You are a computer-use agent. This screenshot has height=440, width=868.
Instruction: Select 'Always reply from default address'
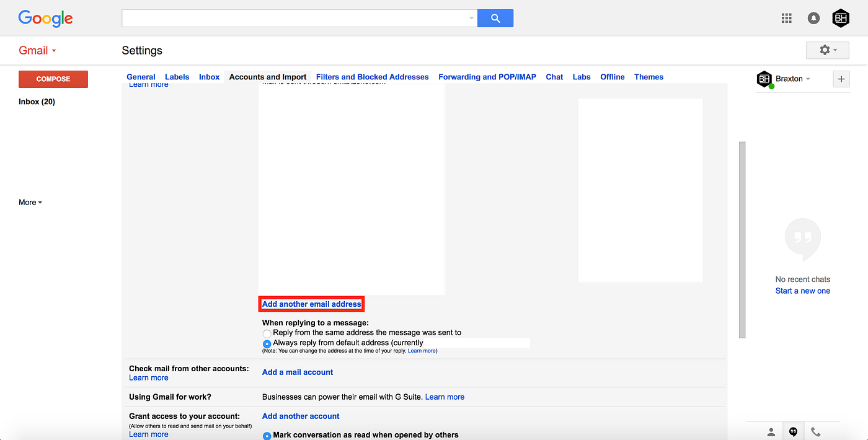[x=267, y=343]
